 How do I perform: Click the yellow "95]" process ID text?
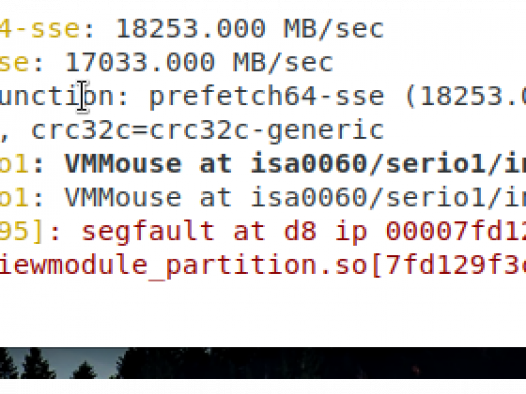pyautogui.click(x=21, y=231)
